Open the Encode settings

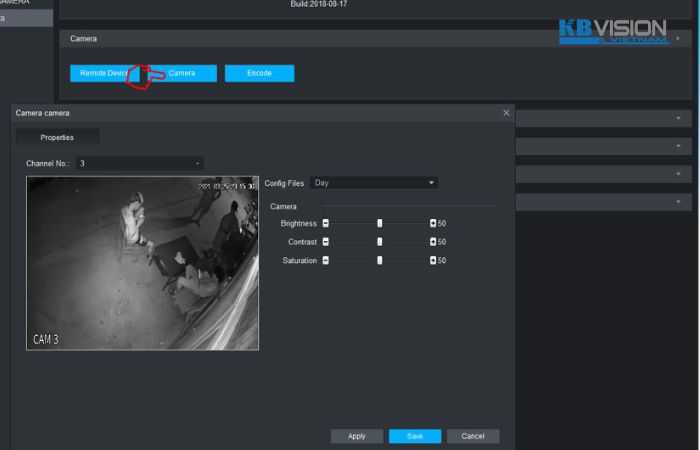(259, 73)
